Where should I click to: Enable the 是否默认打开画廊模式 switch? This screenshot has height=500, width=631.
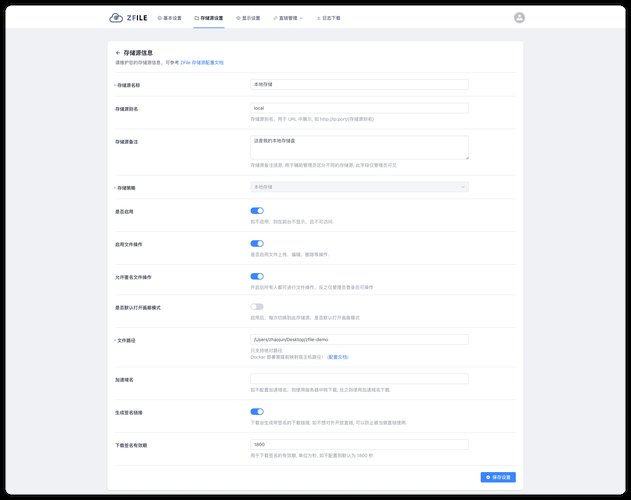[257, 307]
